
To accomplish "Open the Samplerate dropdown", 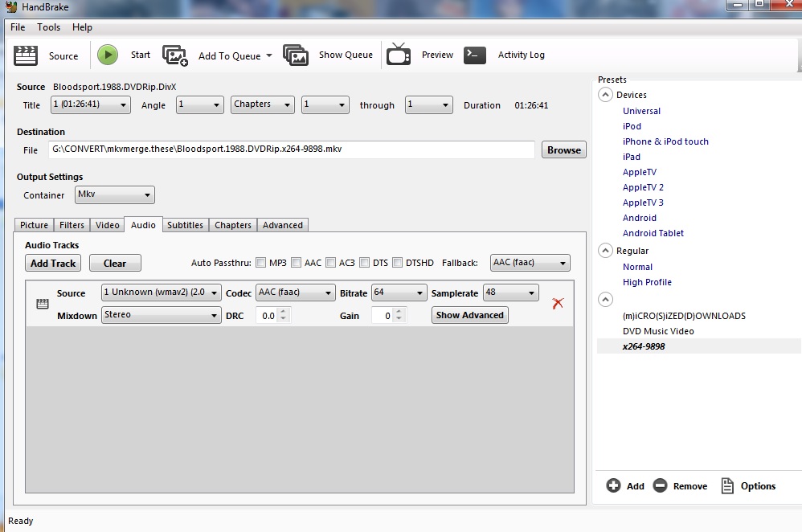I will pyautogui.click(x=511, y=293).
